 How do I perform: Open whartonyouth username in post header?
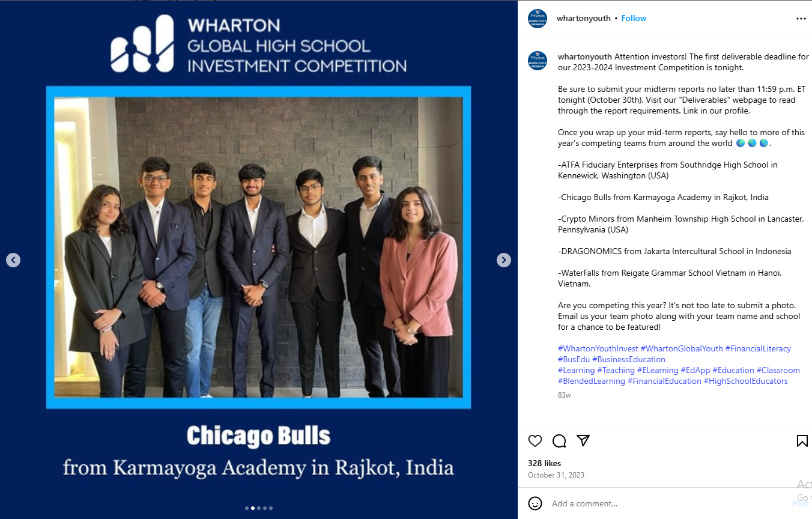(583, 19)
